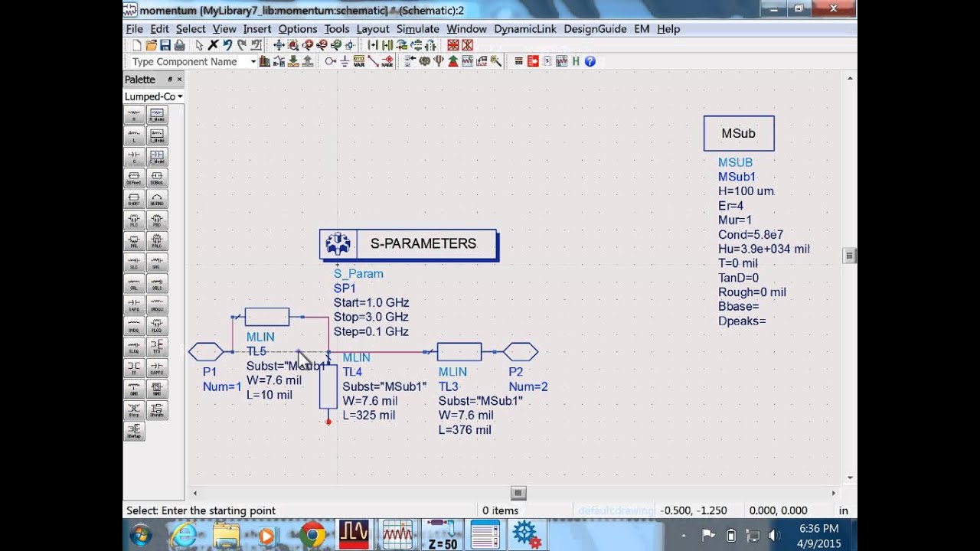Pick the C capacitor from palette
Screen dimensions: 980x551
point(134,157)
